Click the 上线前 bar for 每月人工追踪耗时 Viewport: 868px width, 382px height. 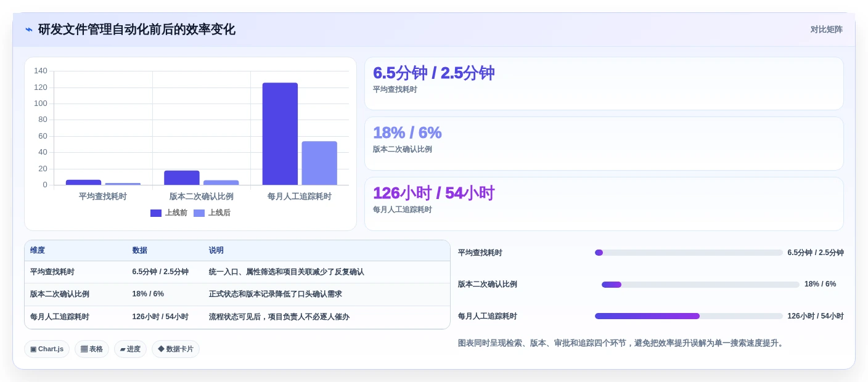click(280, 134)
